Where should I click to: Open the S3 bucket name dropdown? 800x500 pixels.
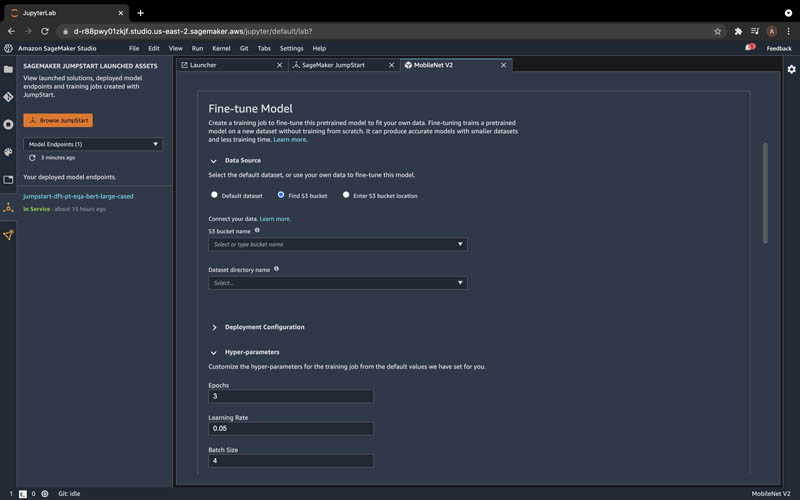(337, 244)
